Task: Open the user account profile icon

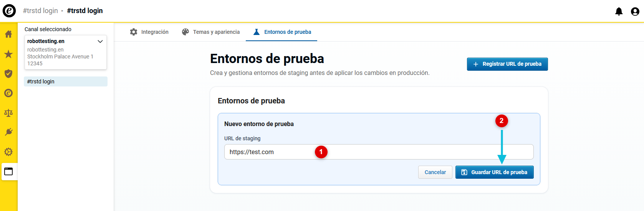Action: 635,12
